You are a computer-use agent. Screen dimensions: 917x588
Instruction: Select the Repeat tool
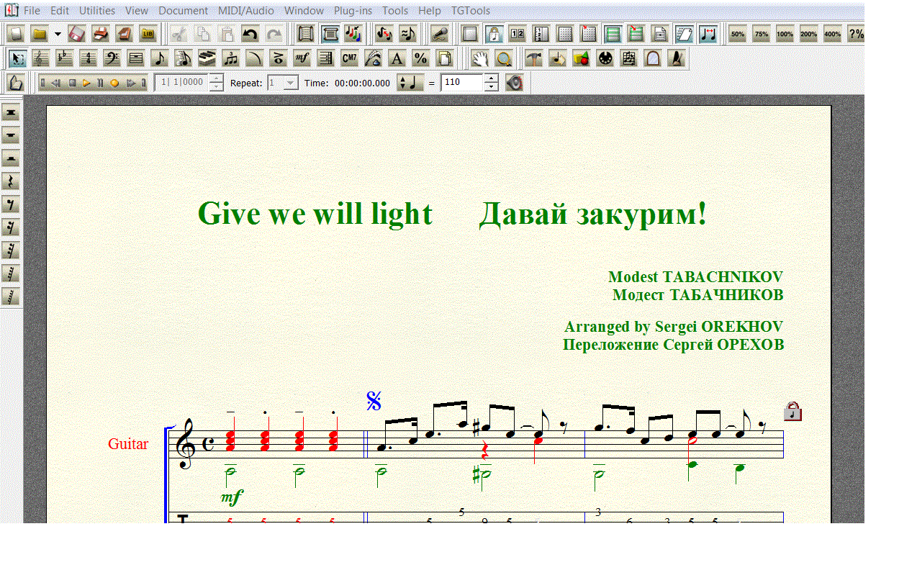click(x=325, y=58)
